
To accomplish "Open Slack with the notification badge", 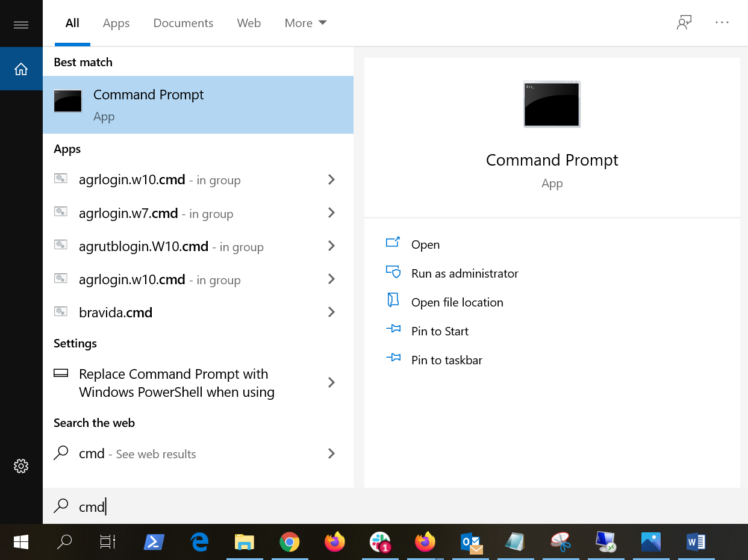I will point(380,543).
